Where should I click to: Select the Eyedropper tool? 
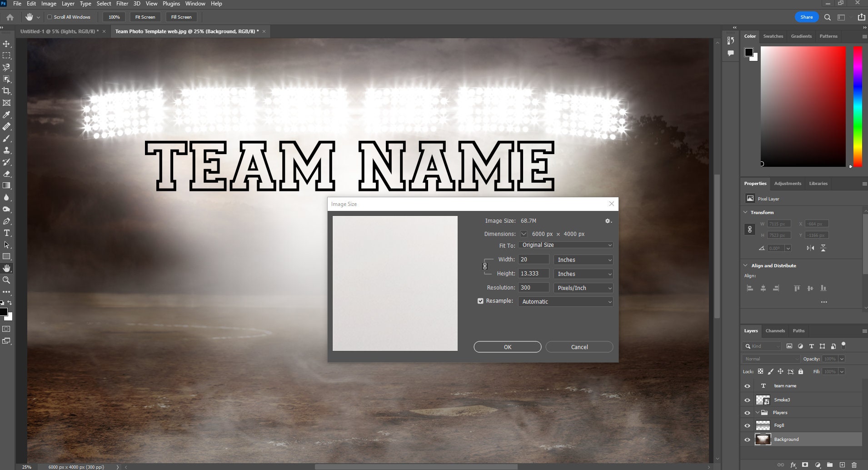point(6,115)
